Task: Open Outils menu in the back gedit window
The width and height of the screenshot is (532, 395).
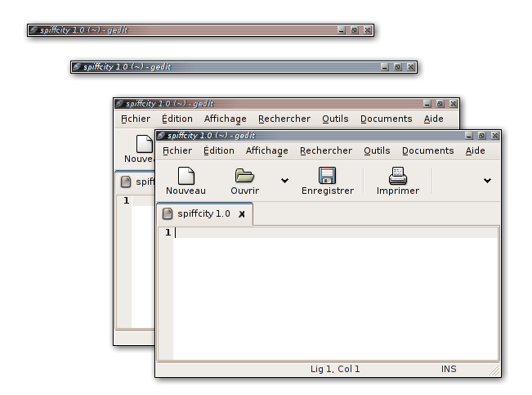Action: pos(335,119)
